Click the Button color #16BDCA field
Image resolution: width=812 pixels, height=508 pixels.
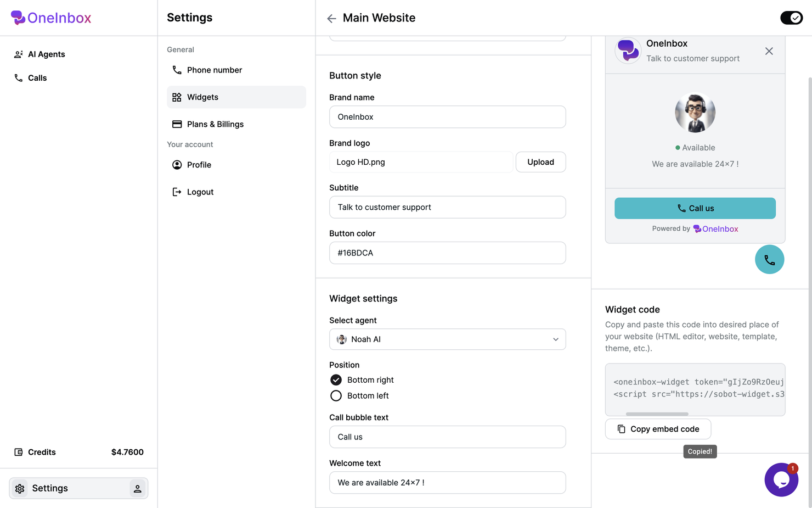[447, 253]
